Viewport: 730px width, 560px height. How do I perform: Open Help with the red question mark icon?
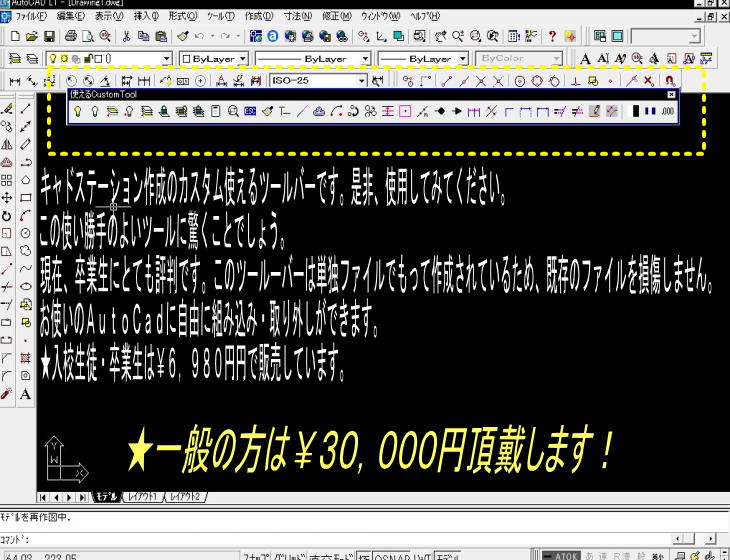point(552,36)
